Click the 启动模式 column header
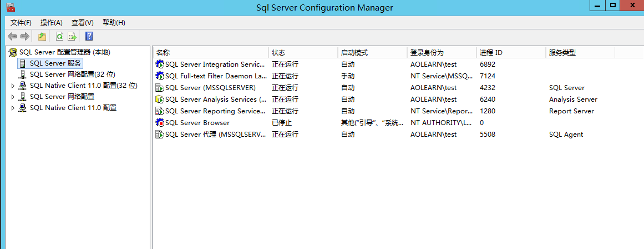Image resolution: width=644 pixels, height=249 pixels. click(x=372, y=53)
